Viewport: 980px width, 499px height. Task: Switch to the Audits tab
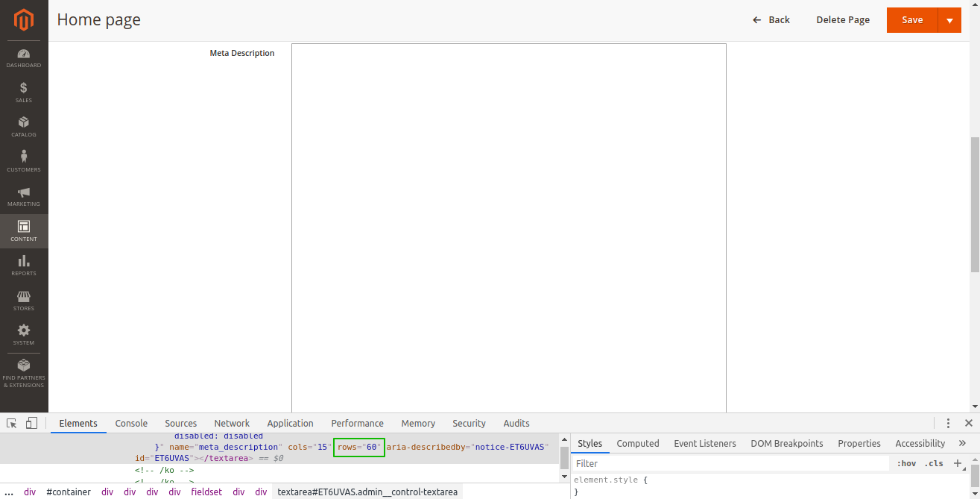click(516, 423)
